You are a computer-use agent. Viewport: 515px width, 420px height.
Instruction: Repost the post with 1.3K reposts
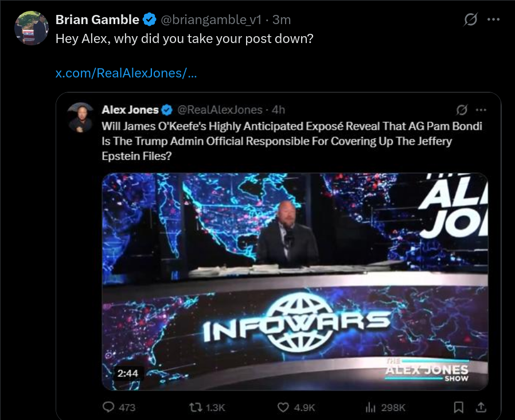pos(207,407)
